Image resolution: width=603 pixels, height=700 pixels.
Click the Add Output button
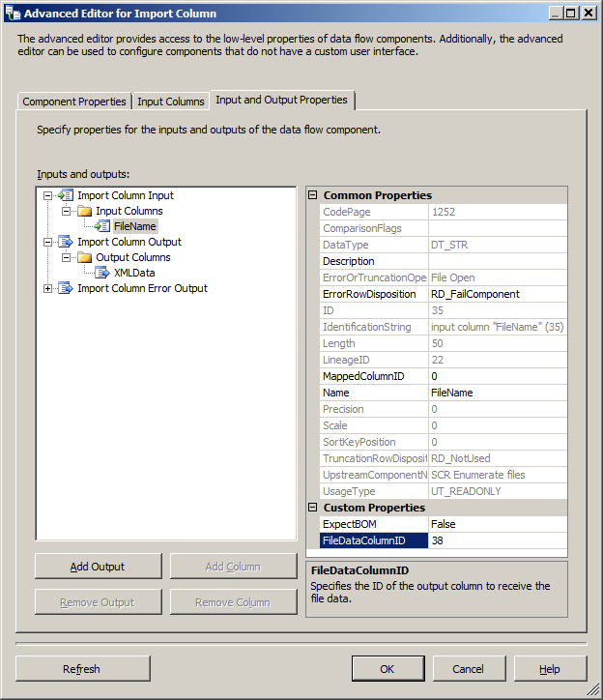tap(99, 567)
